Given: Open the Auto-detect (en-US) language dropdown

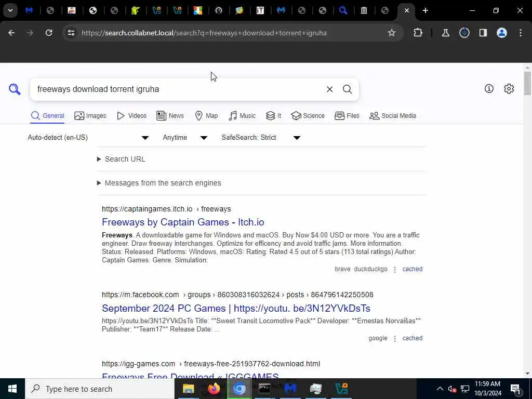Looking at the screenshot, I should (88, 137).
